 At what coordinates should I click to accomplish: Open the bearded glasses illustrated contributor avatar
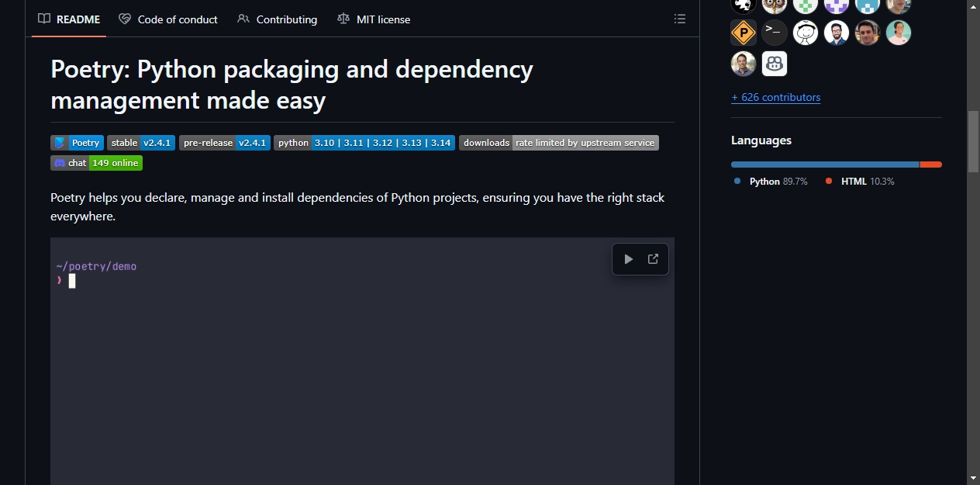(837, 33)
